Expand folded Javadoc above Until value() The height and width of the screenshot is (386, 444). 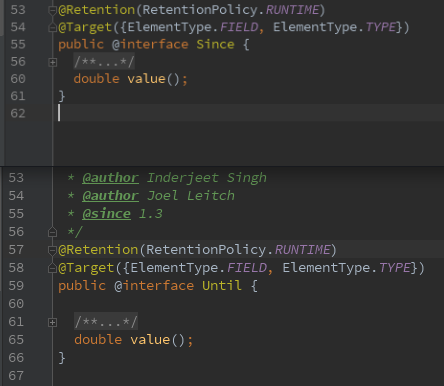52,322
